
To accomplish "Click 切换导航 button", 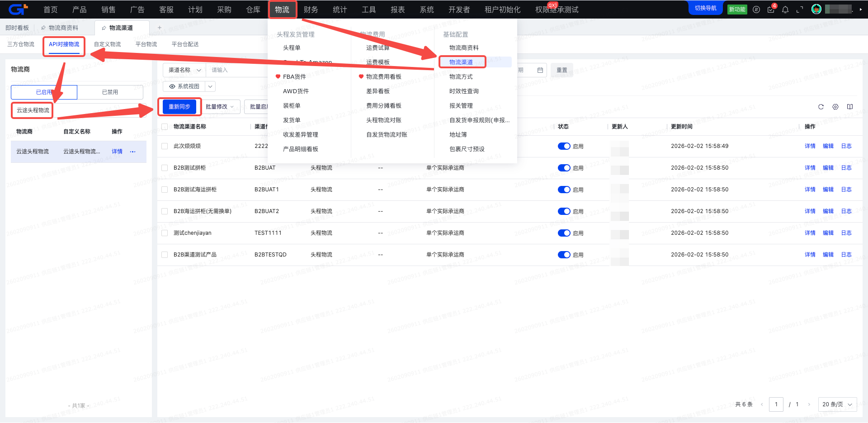I will (706, 8).
